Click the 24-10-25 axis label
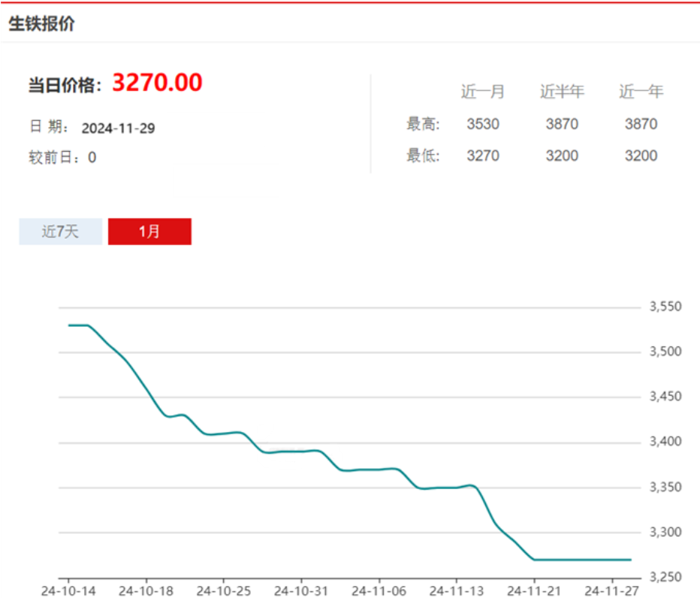Viewport: 700px width, 598px height. click(224, 590)
